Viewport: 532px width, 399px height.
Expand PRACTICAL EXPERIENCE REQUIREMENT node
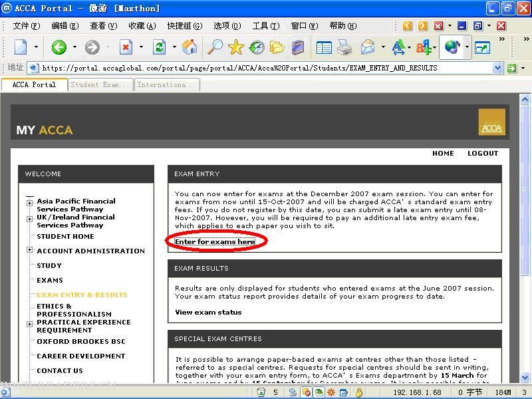29,324
